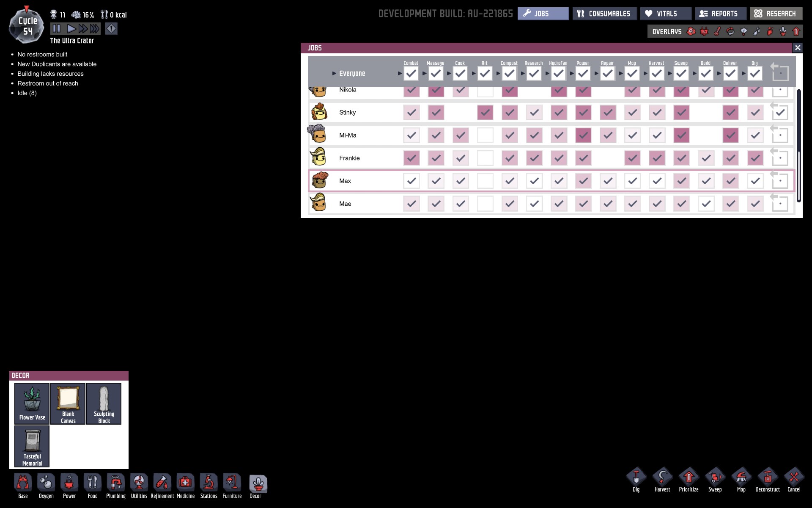Click the arrow before Everyone's Dig column

pos(743,74)
